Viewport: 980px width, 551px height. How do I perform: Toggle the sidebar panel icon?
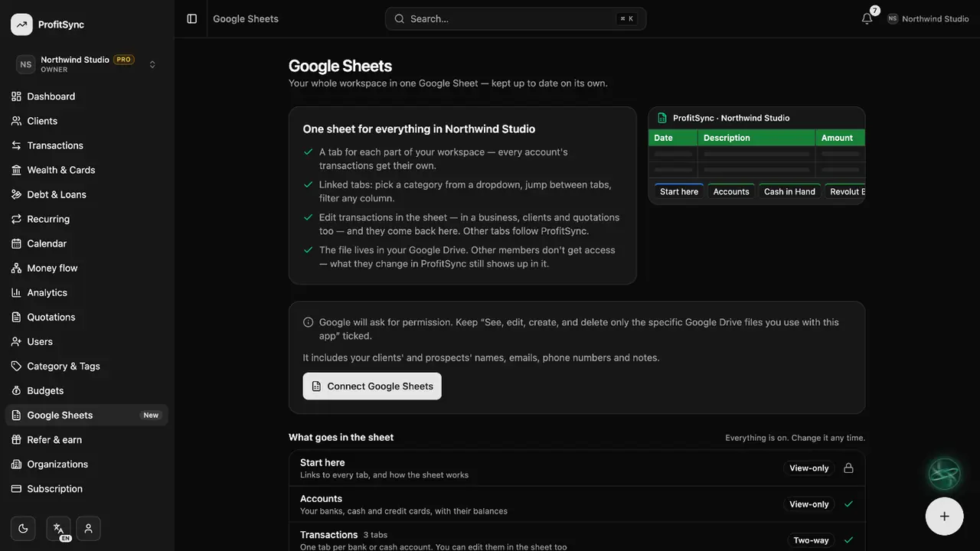[192, 18]
